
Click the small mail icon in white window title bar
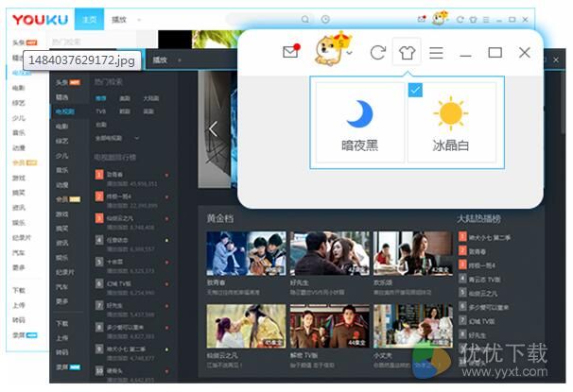422,19
